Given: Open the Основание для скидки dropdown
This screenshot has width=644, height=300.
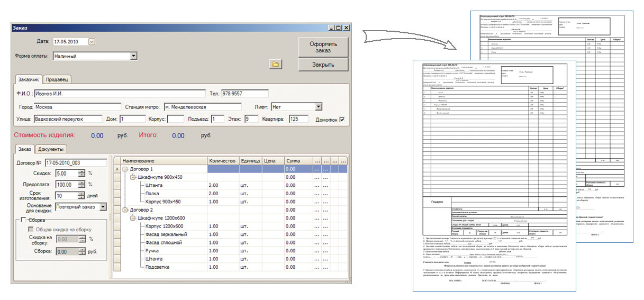Looking at the screenshot, I should (103, 207).
